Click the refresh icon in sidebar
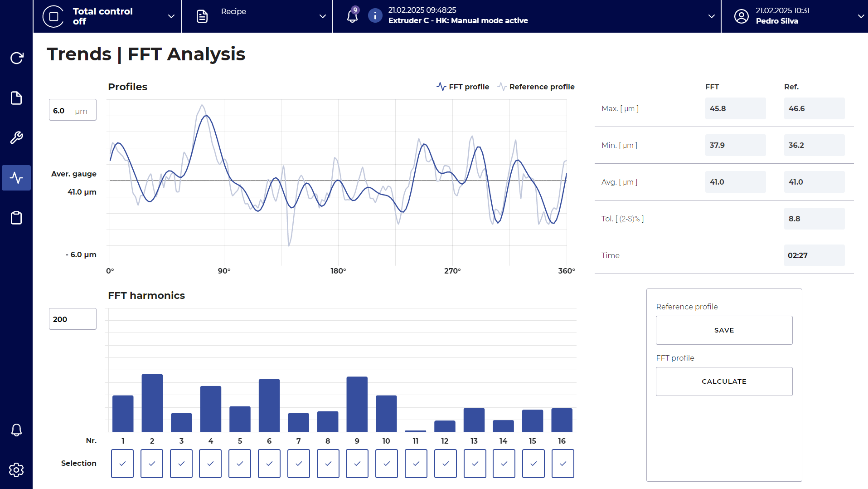The image size is (868, 489). [x=16, y=58]
